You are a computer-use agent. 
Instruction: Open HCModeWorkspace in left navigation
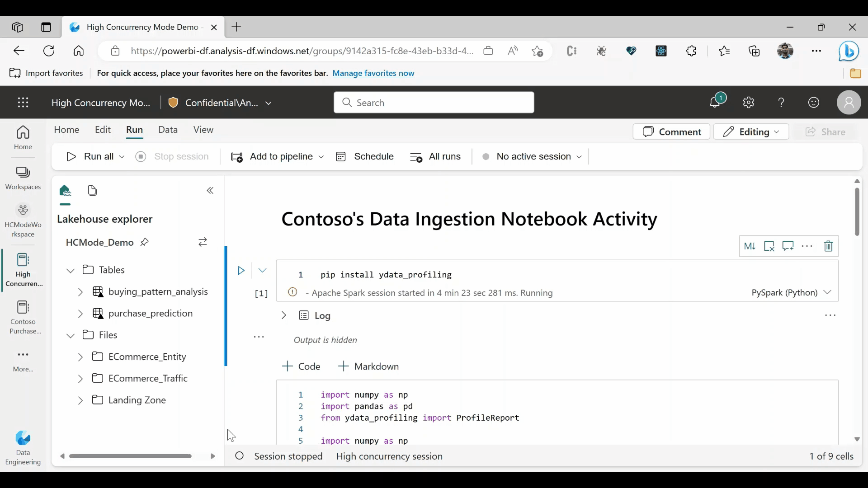coord(23,221)
